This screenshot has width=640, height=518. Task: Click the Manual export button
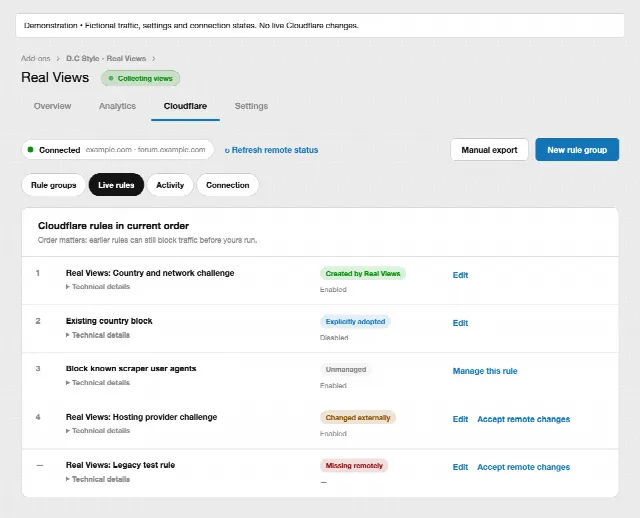(489, 150)
